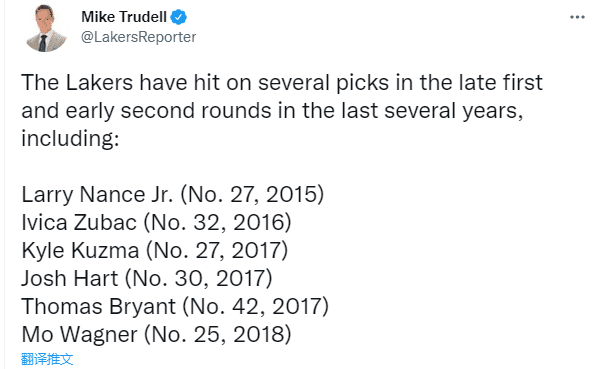Click the name Ivica Zubac
Image resolution: width=601 pixels, height=369 pixels.
(79, 223)
